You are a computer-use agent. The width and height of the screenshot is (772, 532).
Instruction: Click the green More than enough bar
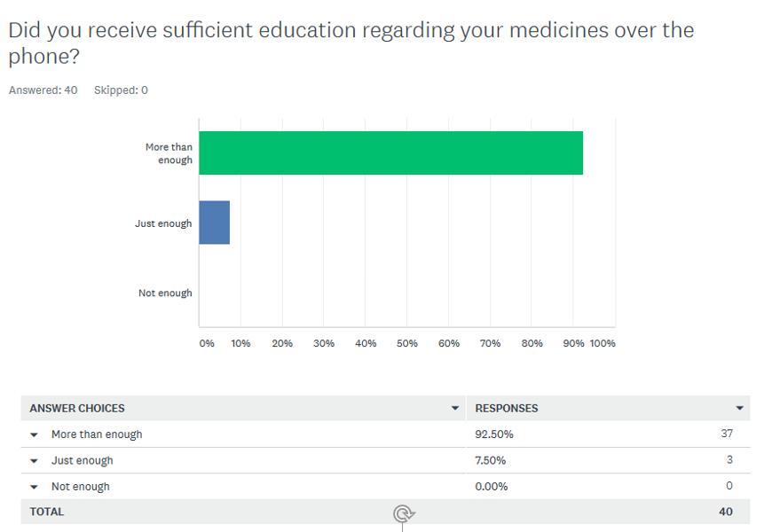[390, 153]
